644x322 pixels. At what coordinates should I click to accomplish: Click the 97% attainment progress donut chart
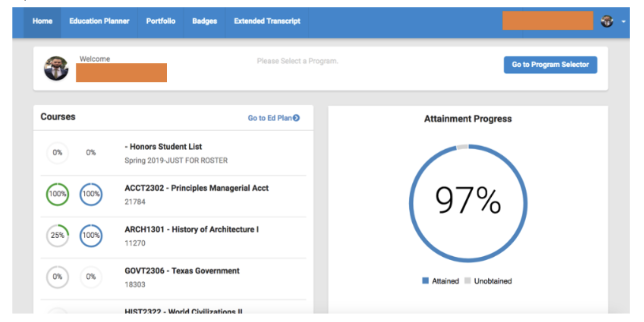[x=468, y=203]
